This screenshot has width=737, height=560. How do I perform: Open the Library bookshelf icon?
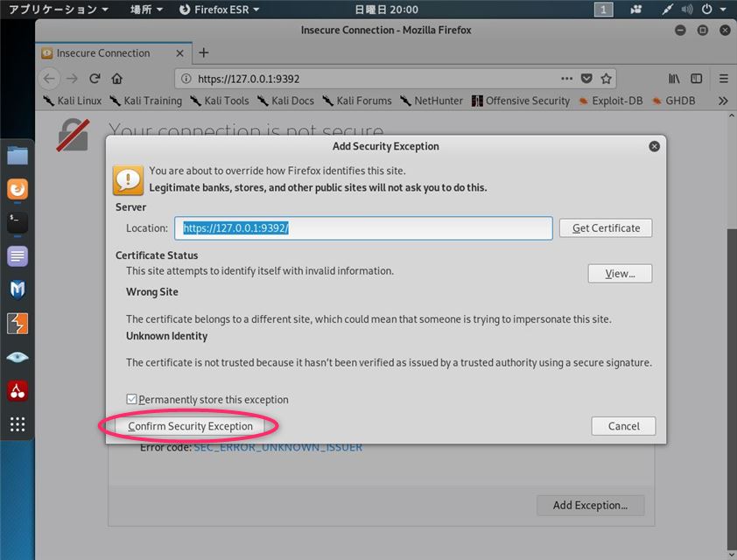coord(674,79)
